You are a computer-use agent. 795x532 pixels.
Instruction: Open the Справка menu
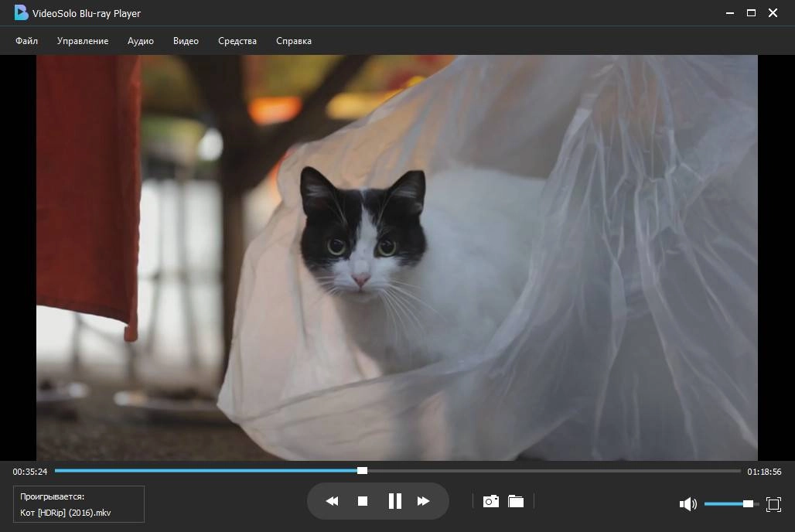[x=294, y=41]
